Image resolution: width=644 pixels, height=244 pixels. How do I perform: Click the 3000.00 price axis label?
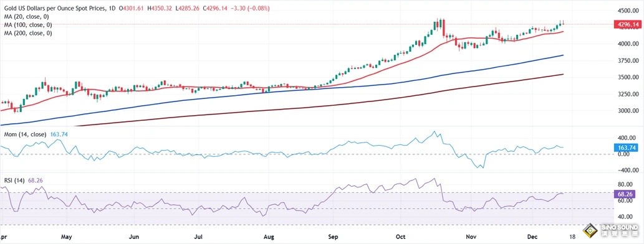(x=627, y=111)
